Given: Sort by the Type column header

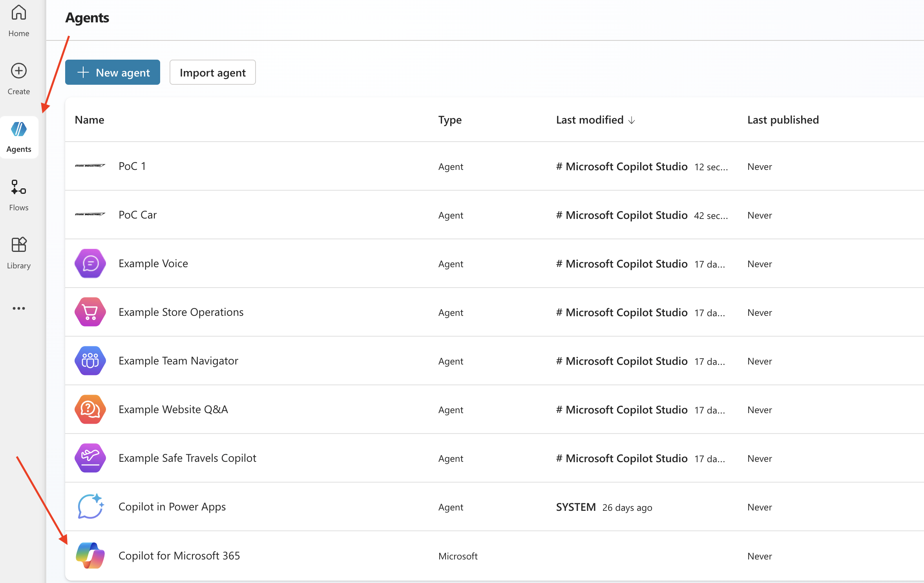Looking at the screenshot, I should [450, 120].
